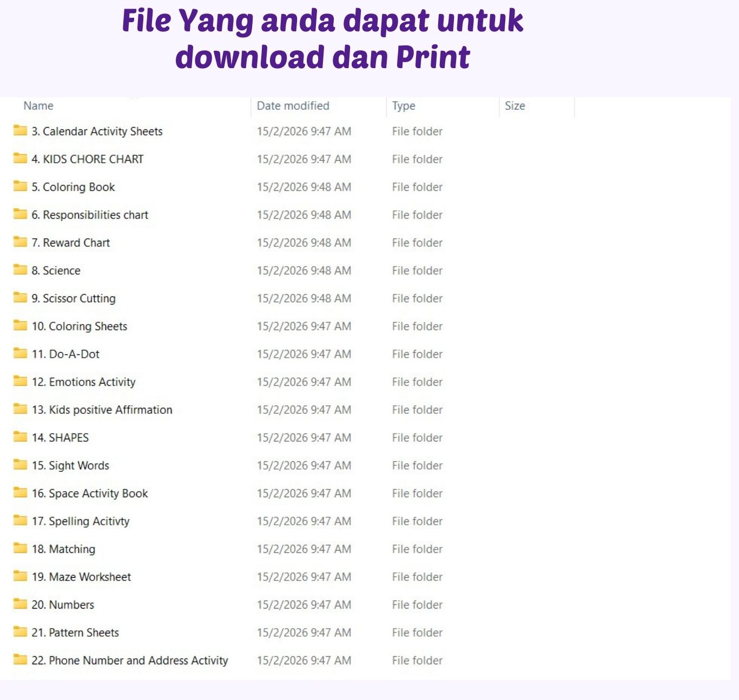The width and height of the screenshot is (739, 700).
Task: Click folder icon beside Sight Words
Action: [x=20, y=465]
